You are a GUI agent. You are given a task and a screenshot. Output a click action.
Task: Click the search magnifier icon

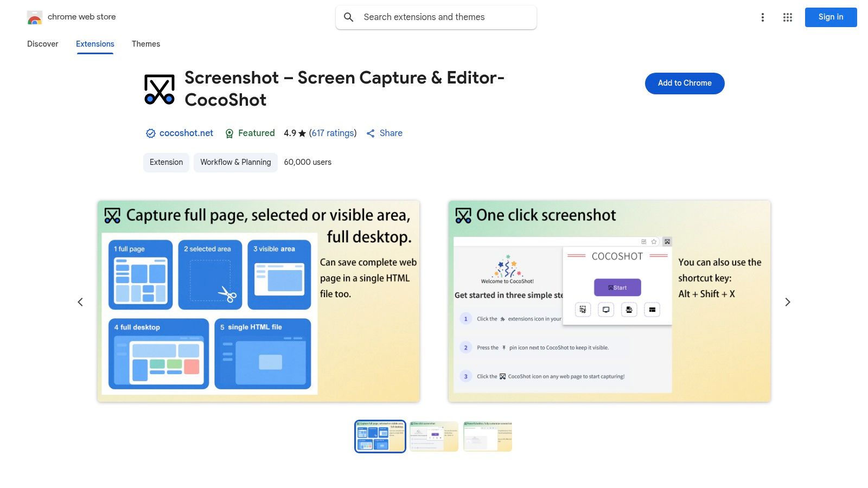[x=349, y=17]
